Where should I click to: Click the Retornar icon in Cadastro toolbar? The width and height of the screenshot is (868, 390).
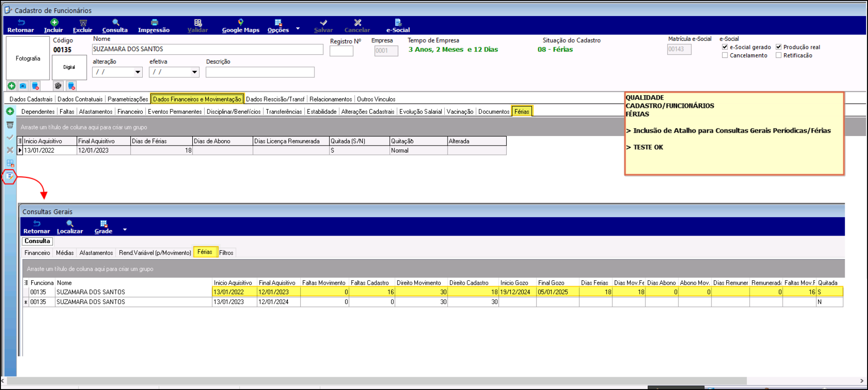(21, 23)
